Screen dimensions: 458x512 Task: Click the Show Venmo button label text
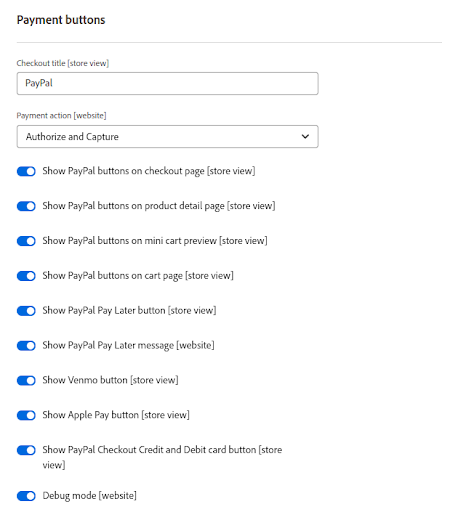pyautogui.click(x=110, y=380)
